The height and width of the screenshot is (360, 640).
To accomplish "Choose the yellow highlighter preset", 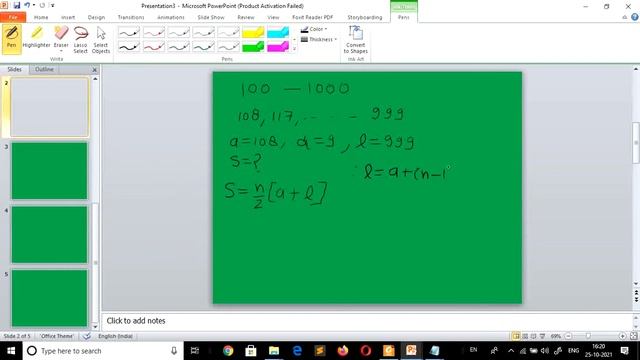I will pyautogui.click(x=253, y=32).
